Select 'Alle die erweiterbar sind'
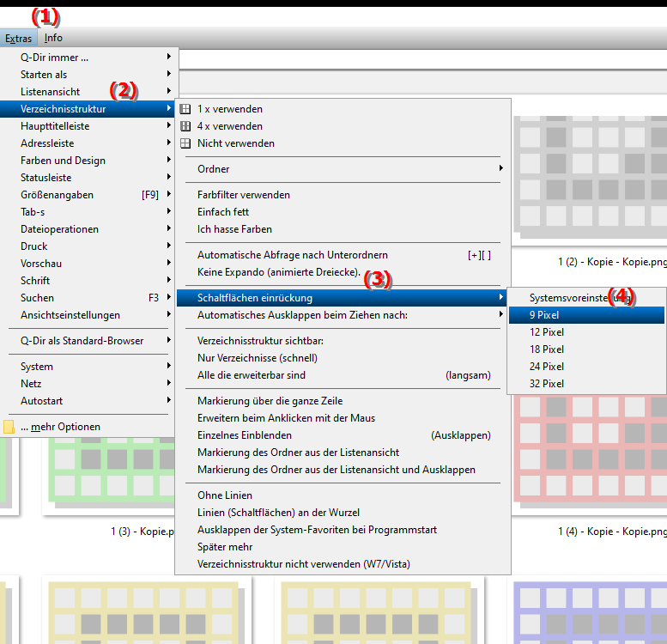Image resolution: width=667 pixels, height=644 pixels. [x=343, y=375]
